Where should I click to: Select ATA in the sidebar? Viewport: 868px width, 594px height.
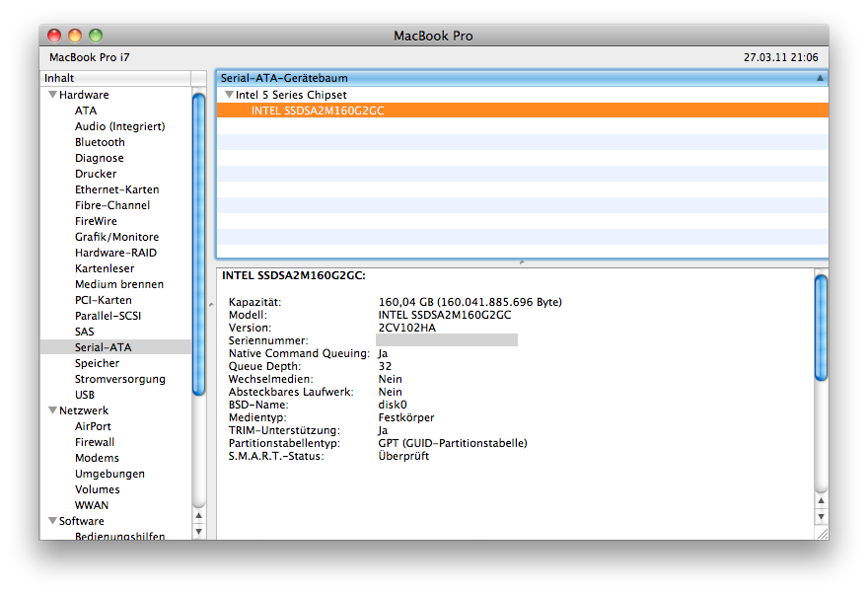pyautogui.click(x=86, y=111)
